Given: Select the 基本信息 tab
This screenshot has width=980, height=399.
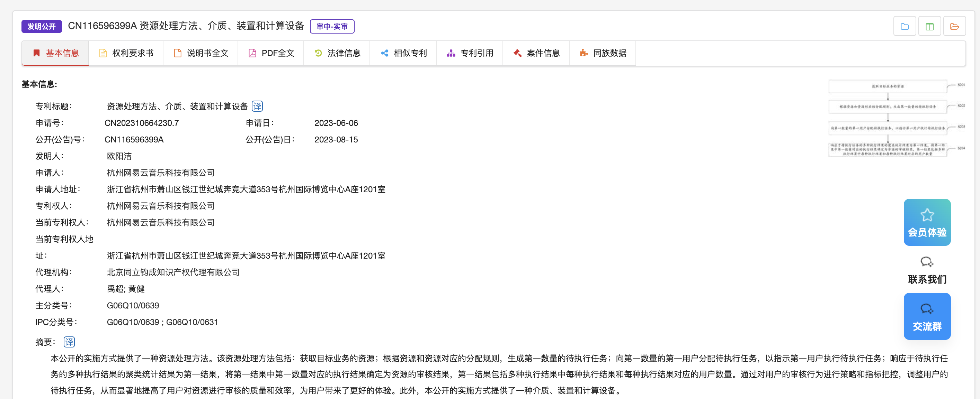Looking at the screenshot, I should (55, 53).
